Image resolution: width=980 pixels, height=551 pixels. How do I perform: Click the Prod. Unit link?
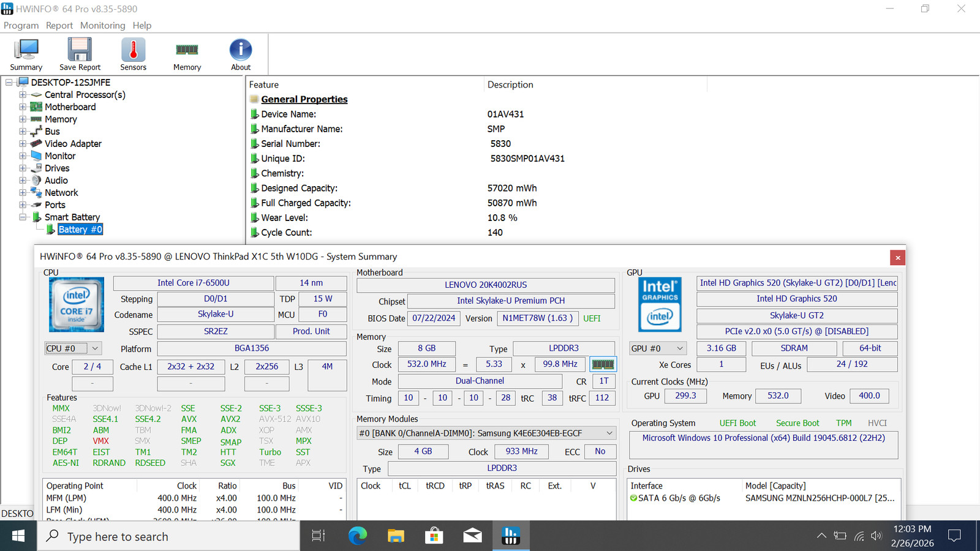pyautogui.click(x=311, y=331)
